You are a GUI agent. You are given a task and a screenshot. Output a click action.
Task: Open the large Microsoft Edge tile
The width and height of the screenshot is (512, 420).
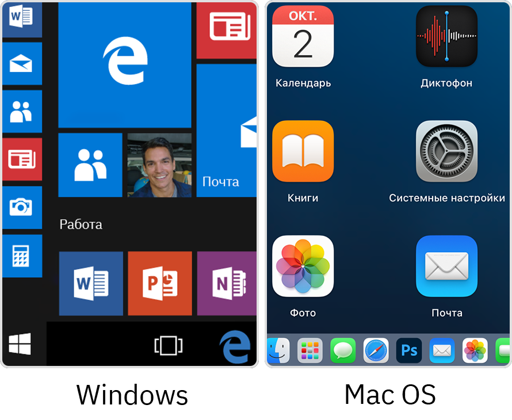[125, 64]
